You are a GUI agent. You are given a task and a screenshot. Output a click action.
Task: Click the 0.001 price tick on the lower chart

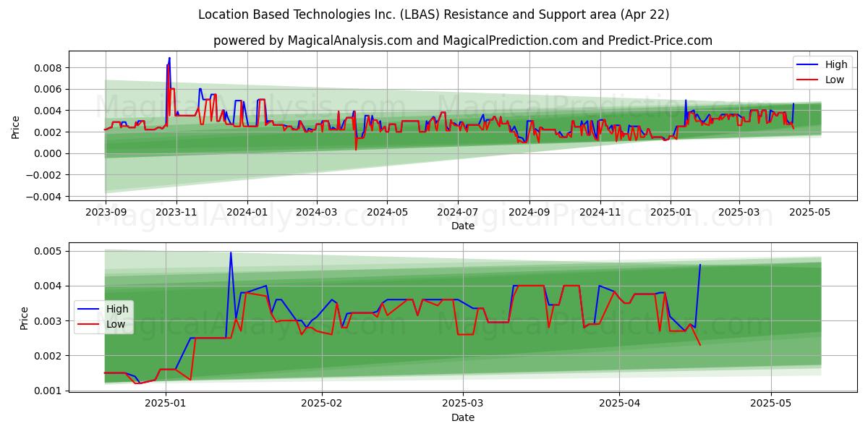point(50,391)
